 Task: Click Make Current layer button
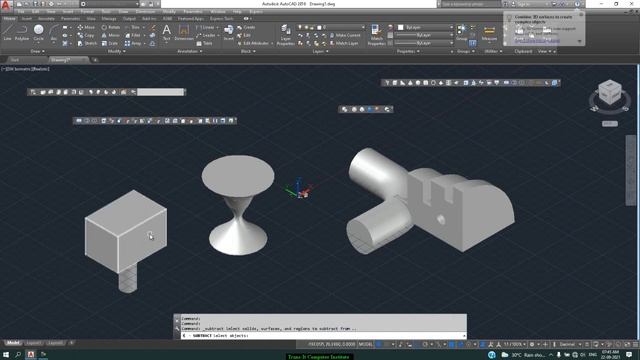[x=345, y=36]
